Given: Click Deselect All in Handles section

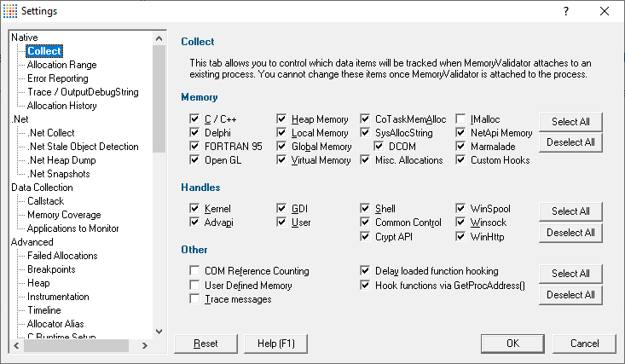Looking at the screenshot, I should [570, 233].
